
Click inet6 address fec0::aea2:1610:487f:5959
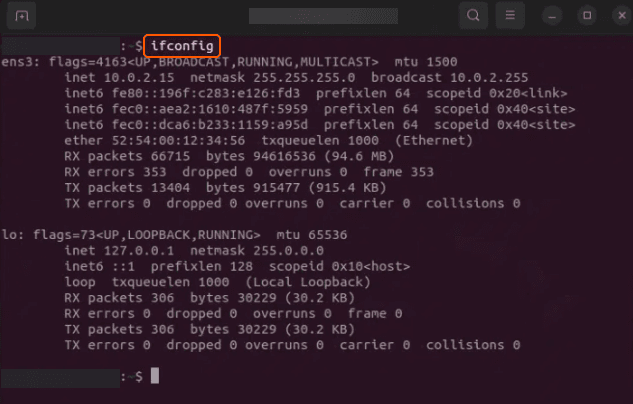210,109
